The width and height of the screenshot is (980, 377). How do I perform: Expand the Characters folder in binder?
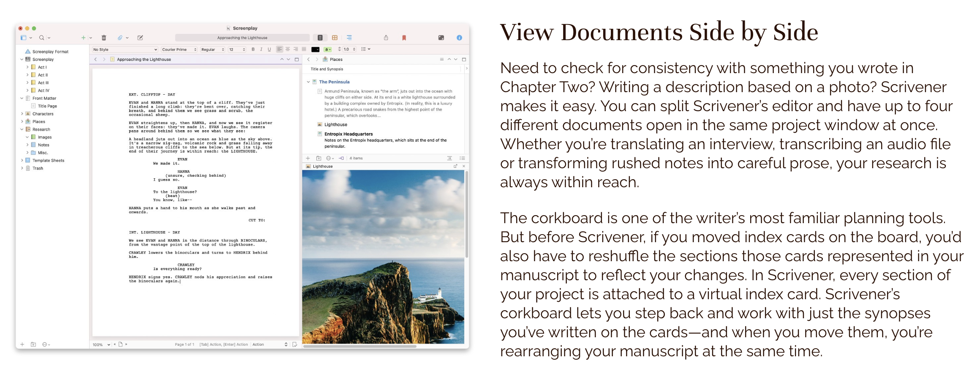22,114
